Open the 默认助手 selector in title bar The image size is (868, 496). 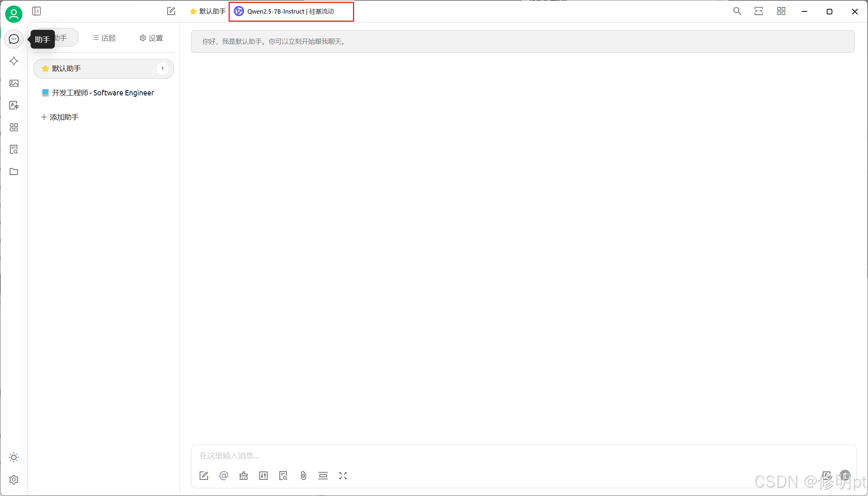coord(208,11)
